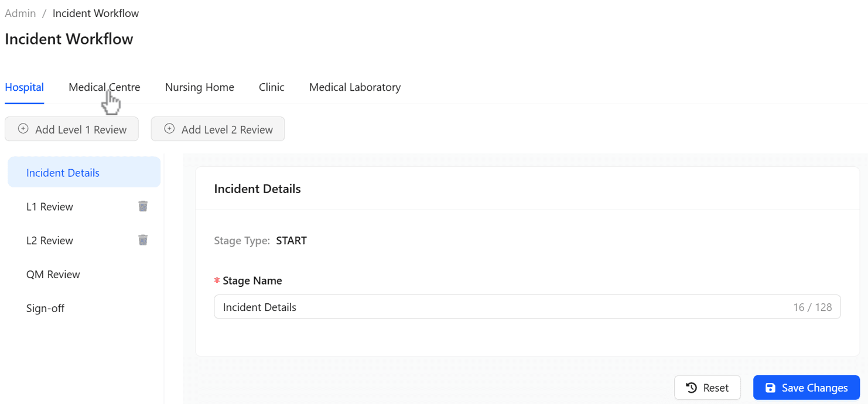868x404 pixels.
Task: Click the plus icon on Add Level 2 Review
Action: click(169, 128)
